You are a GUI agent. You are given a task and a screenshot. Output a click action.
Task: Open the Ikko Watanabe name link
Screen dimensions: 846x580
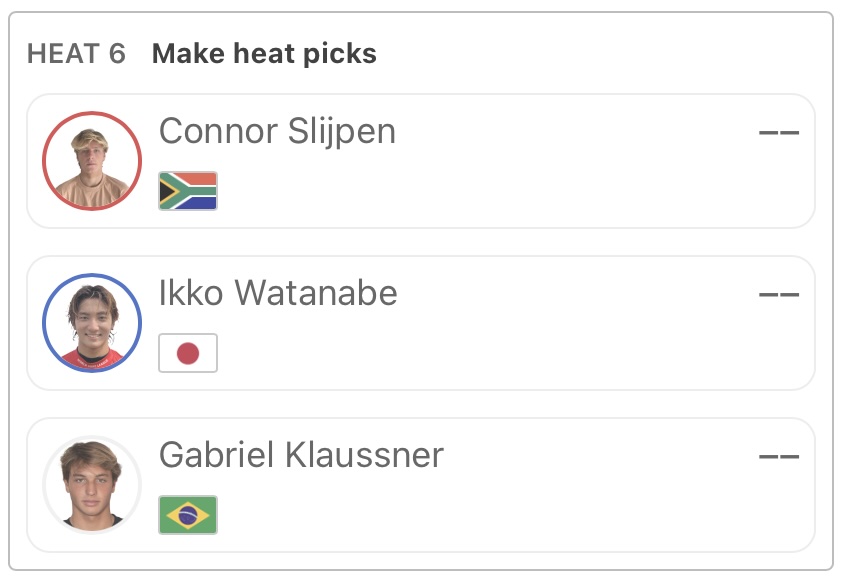pos(278,293)
